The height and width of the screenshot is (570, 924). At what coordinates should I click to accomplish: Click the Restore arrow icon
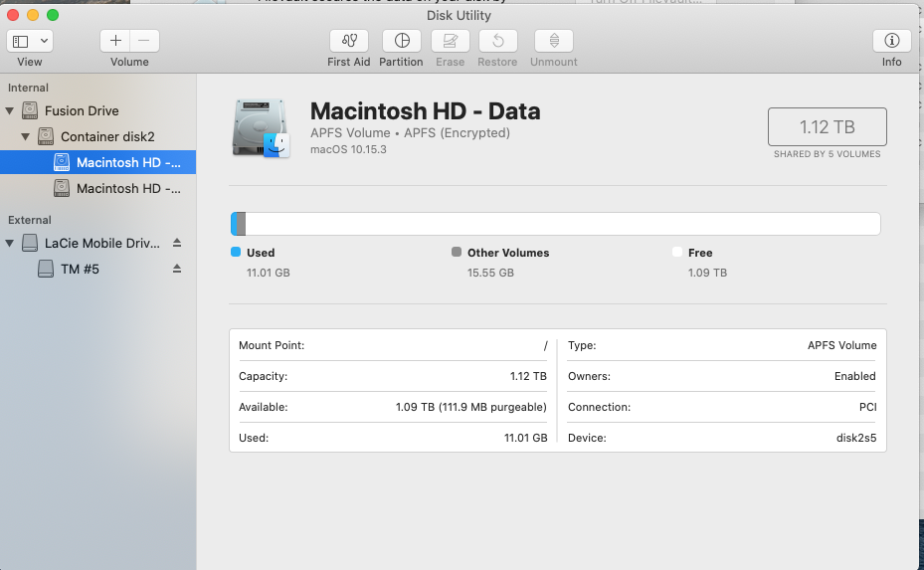498,41
